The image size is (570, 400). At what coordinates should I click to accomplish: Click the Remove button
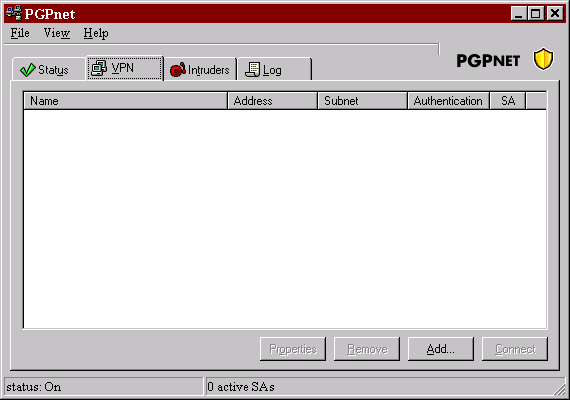367,349
